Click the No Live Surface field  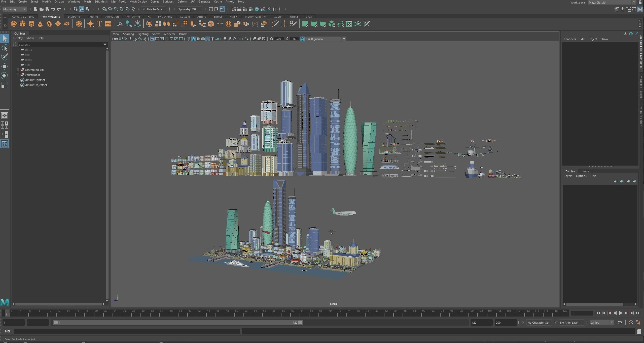pos(153,9)
